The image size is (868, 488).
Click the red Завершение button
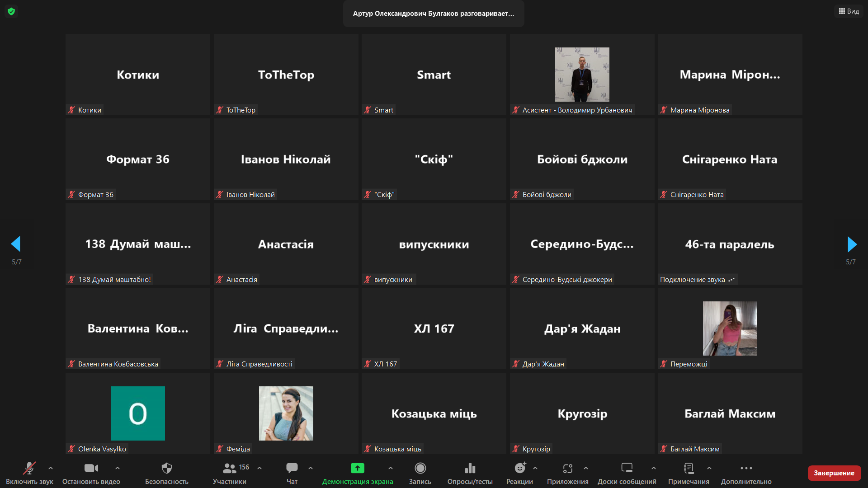[x=834, y=473]
